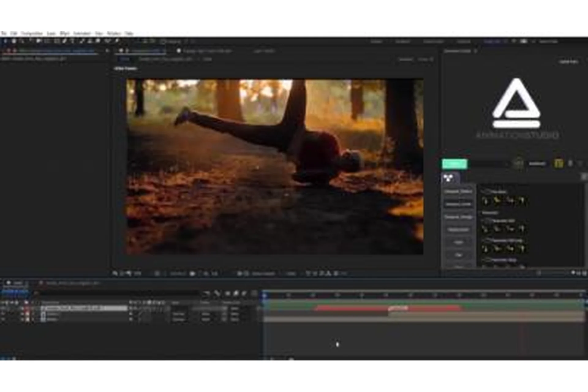Screen dimensions: 588x392
Task: Click the category button in the AnimationStudio sidebar
Action: click(458, 191)
